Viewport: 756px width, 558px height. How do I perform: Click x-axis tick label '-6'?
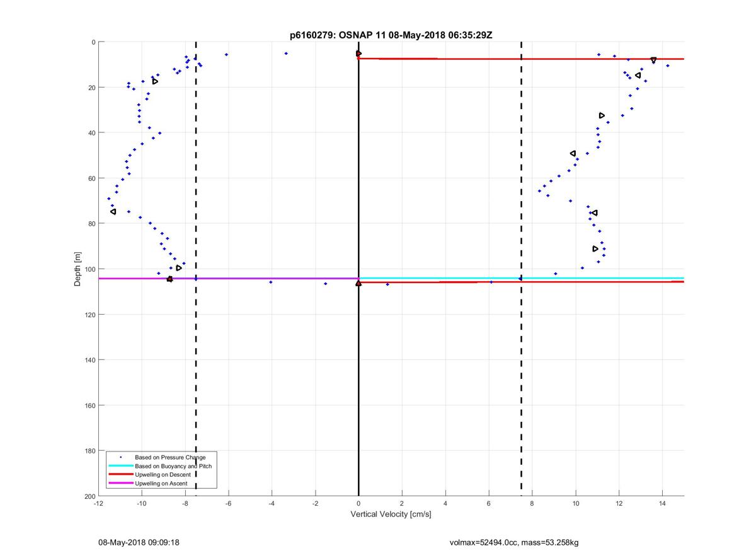228,504
